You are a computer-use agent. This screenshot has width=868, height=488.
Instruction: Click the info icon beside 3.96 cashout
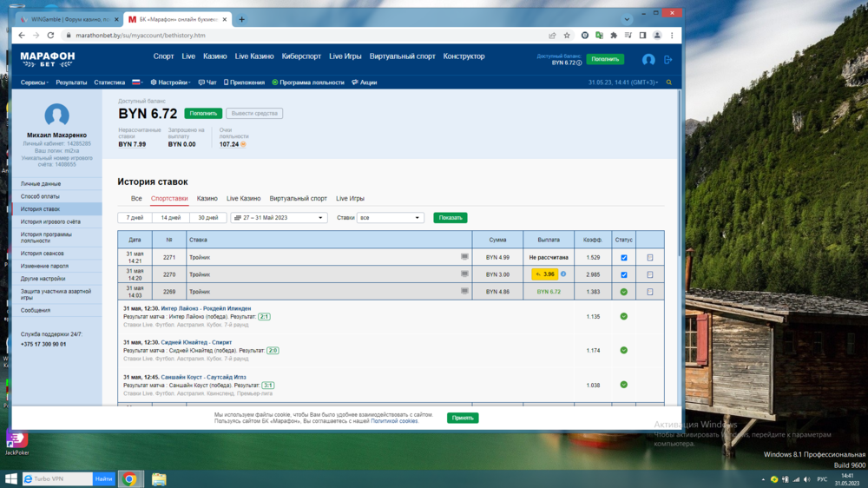click(563, 274)
